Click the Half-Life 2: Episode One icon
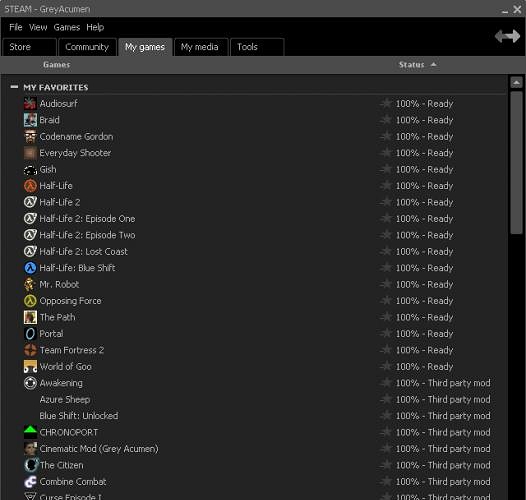This screenshot has width=526, height=500. [30, 219]
